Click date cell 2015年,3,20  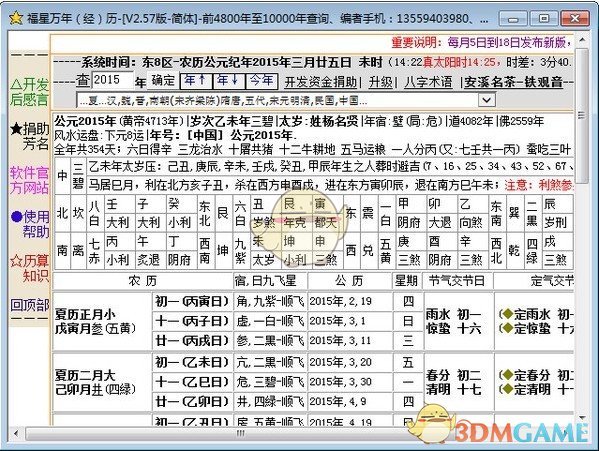click(x=350, y=362)
